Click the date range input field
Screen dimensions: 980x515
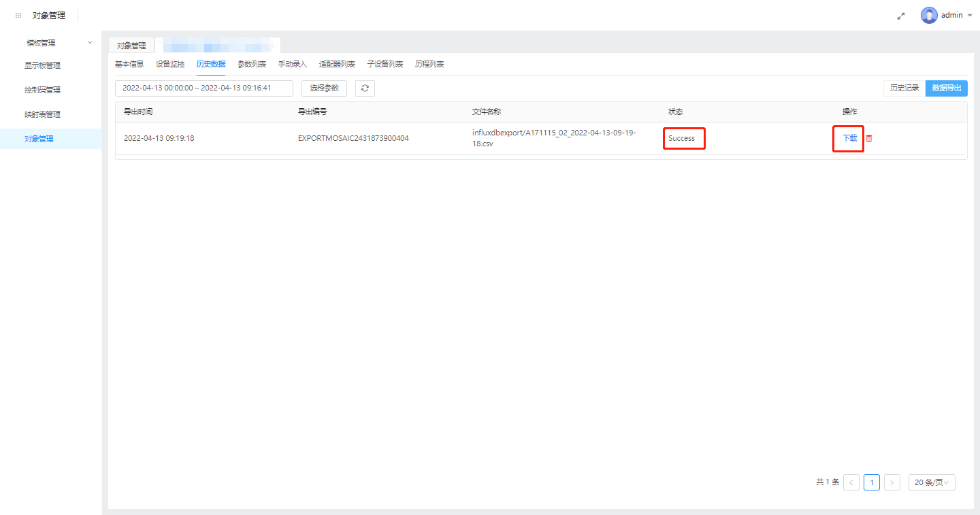(x=204, y=88)
